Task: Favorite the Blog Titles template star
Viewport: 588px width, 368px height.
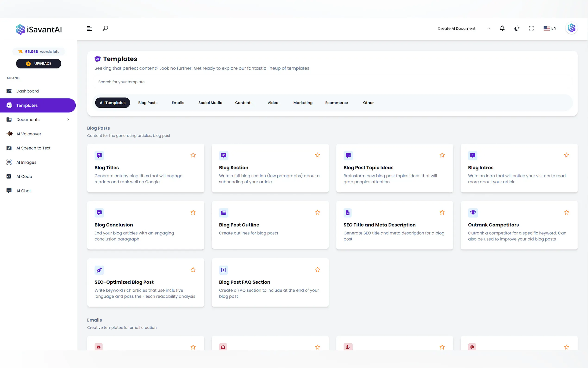Action: pyautogui.click(x=193, y=155)
